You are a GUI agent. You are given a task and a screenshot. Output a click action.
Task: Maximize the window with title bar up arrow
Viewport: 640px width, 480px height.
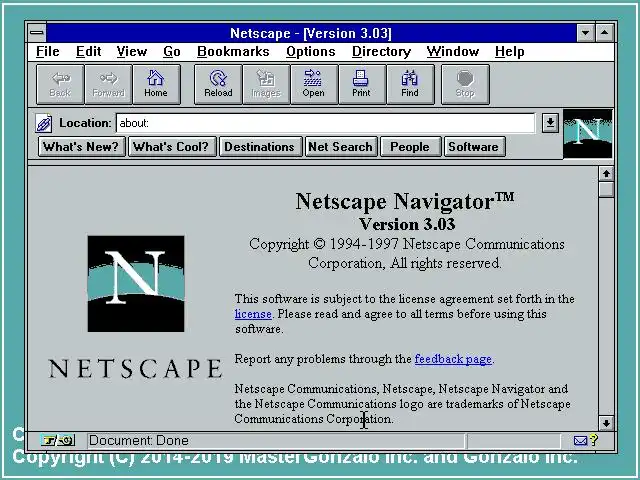click(x=605, y=33)
